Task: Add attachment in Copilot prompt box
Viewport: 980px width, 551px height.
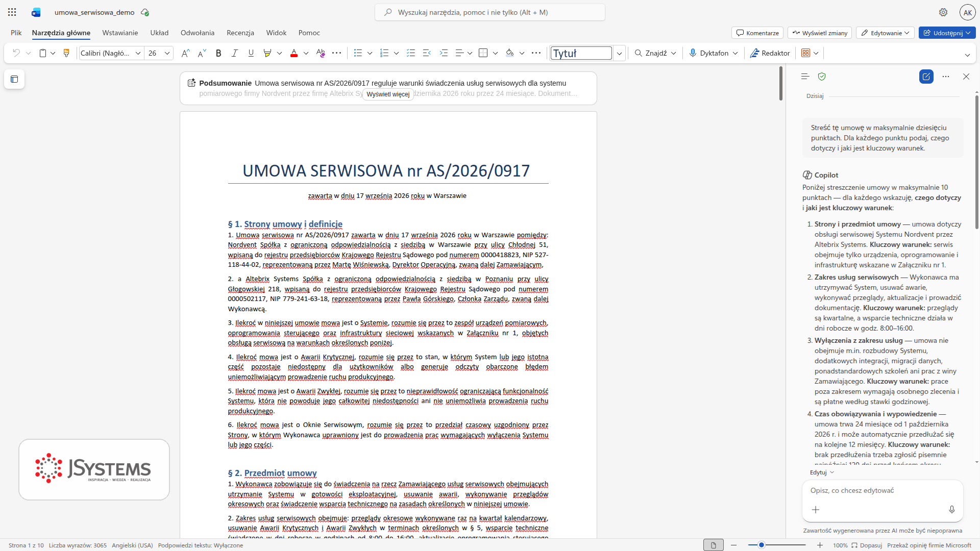Action: click(816, 510)
